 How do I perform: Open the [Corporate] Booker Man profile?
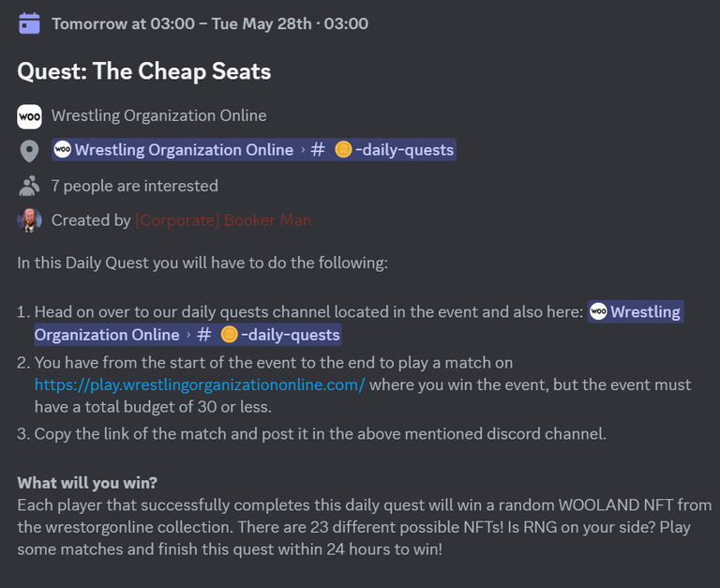(x=223, y=220)
